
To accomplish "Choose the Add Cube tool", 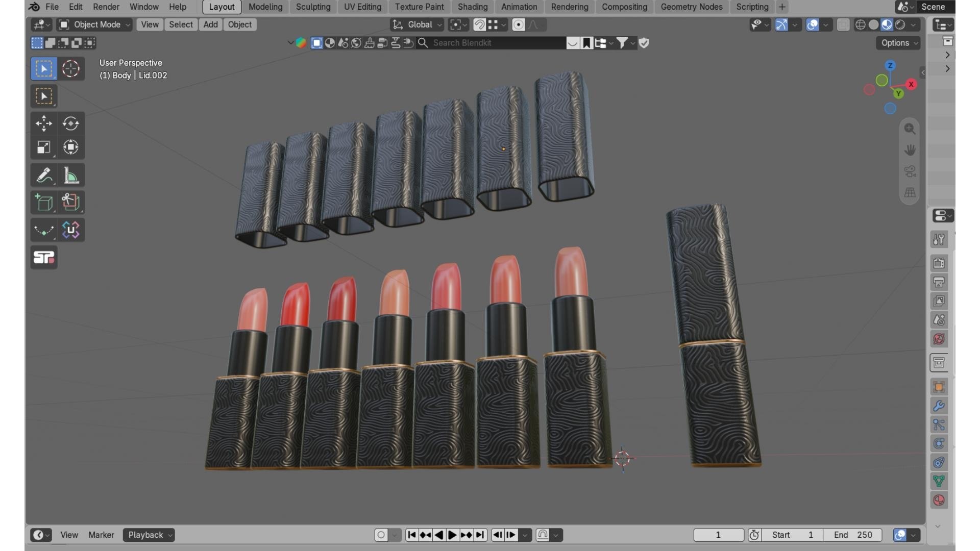I will pos(44,203).
